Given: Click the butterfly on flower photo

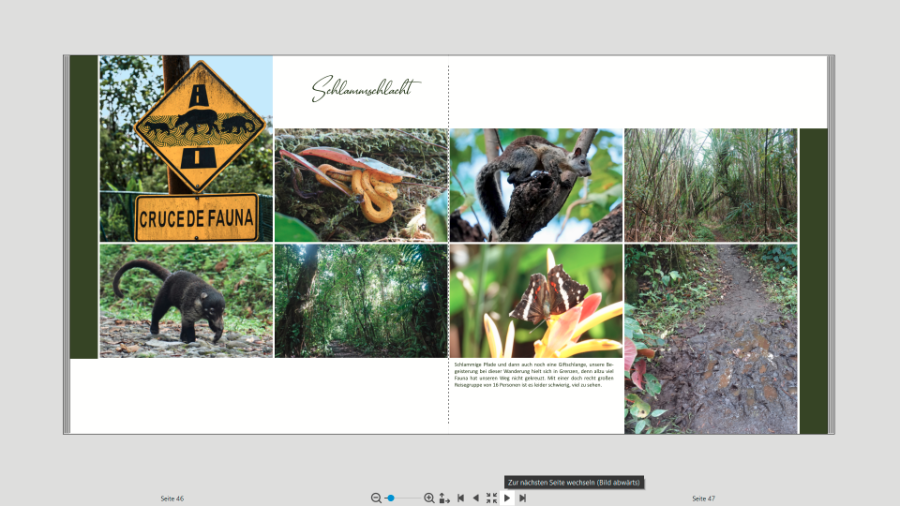Looking at the screenshot, I should tap(536, 301).
